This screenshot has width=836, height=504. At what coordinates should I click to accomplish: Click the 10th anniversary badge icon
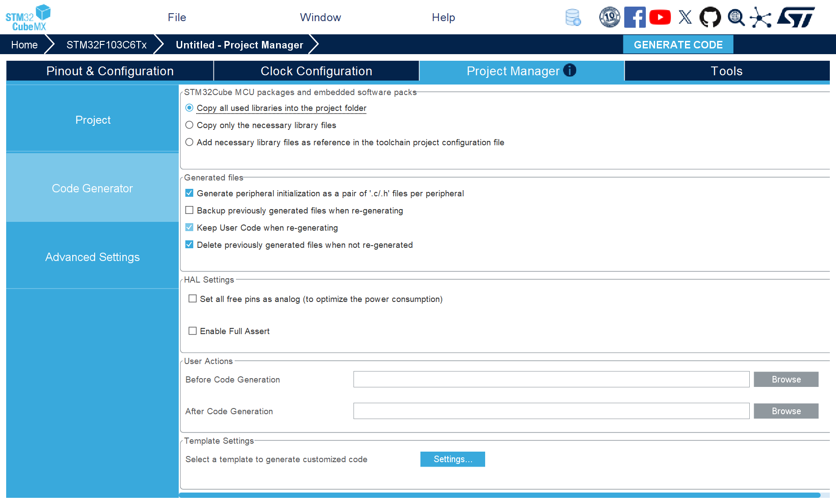click(x=609, y=18)
